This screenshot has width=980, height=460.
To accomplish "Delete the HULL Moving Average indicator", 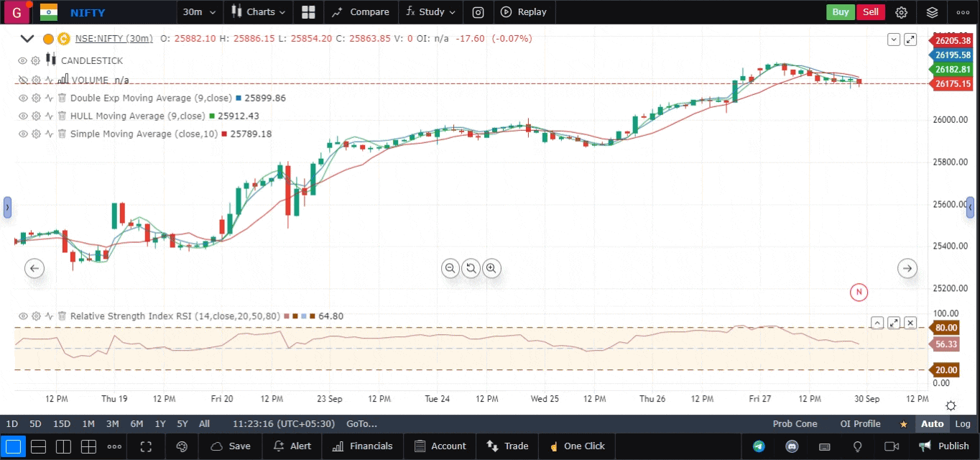I will (x=62, y=116).
